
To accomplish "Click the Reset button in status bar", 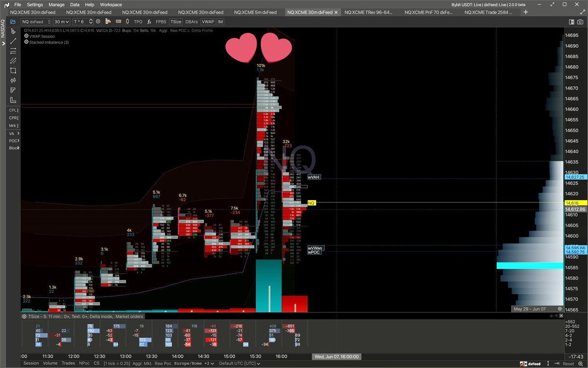I will [568, 364].
